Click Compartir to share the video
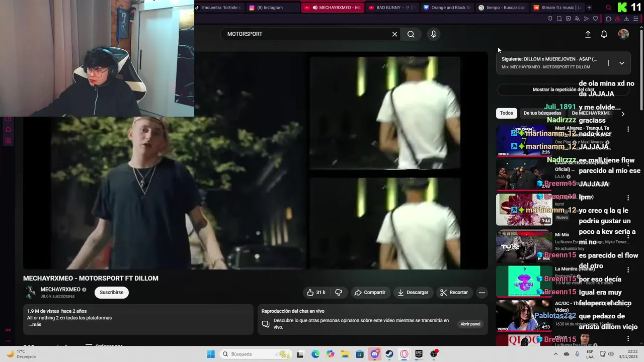 370,292
